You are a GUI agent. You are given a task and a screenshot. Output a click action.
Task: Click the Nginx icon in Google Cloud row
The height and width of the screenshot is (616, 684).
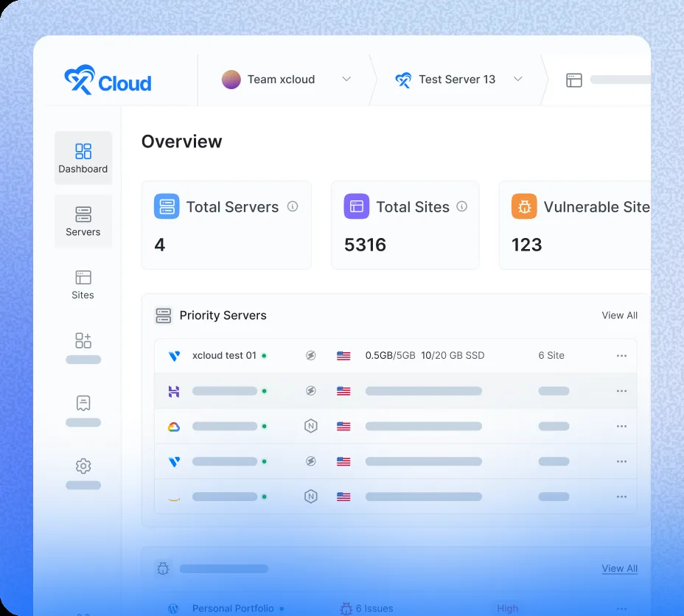[310, 426]
